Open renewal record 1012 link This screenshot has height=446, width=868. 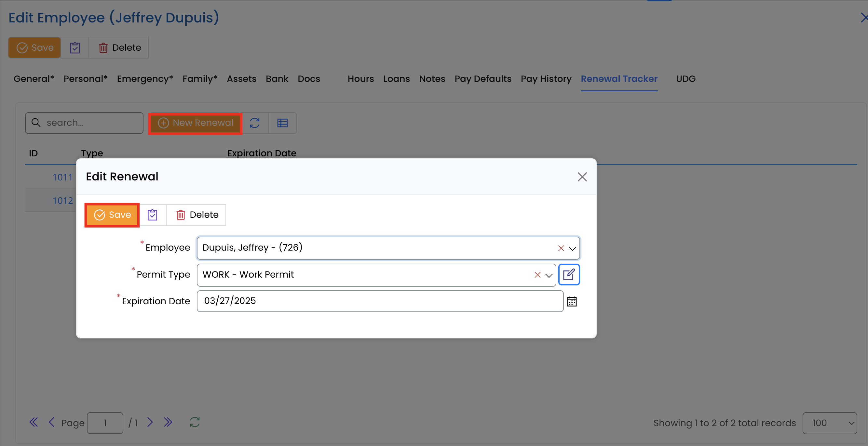click(63, 201)
